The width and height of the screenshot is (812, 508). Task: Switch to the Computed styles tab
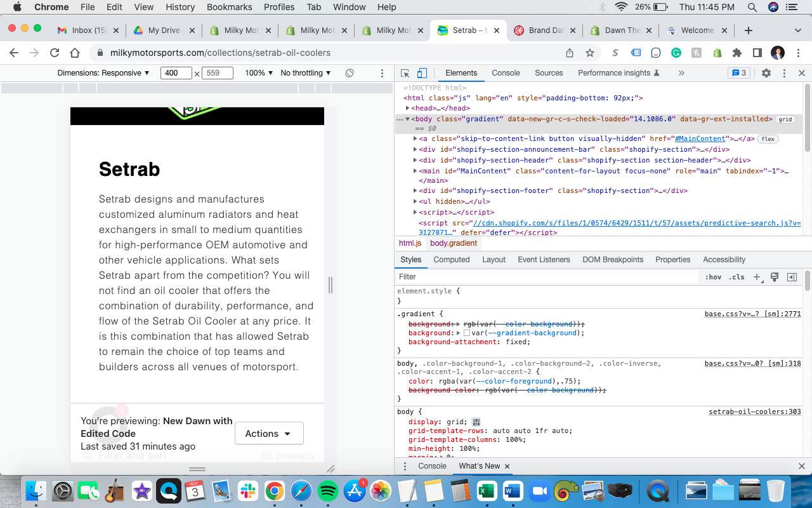[452, 260]
